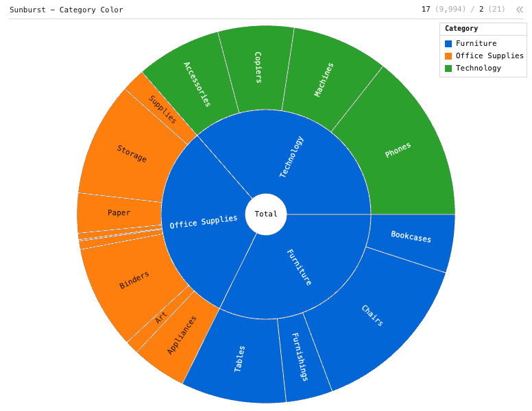Click the Office Supplies orange legend swatch

[x=448, y=56]
